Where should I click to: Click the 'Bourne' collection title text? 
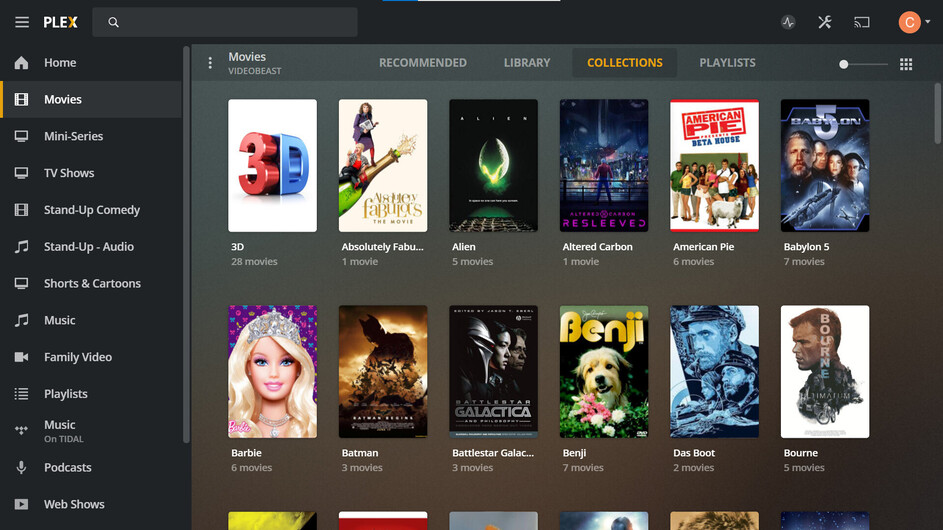tap(800, 452)
